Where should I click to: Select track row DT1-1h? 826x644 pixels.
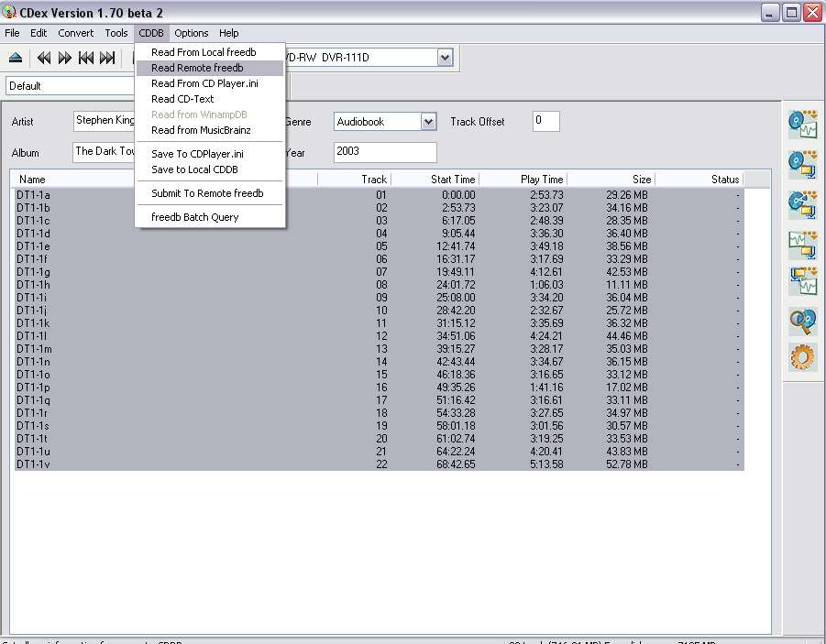[x=379, y=285]
